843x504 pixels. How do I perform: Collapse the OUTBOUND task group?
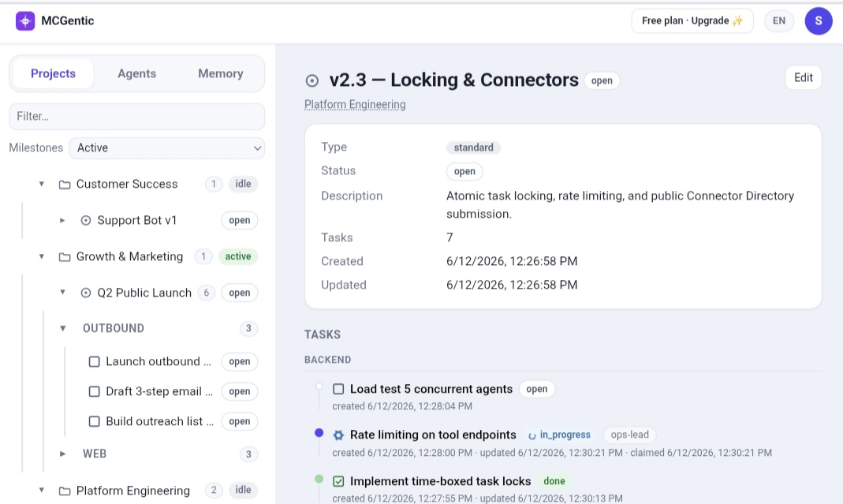click(x=62, y=328)
